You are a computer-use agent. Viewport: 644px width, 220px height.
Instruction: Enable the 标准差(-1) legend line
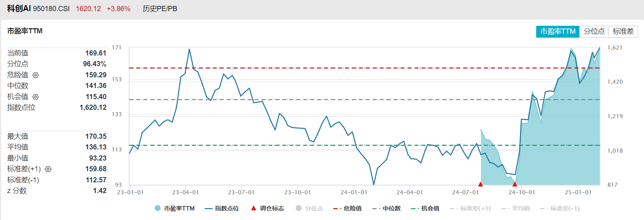[559, 209]
